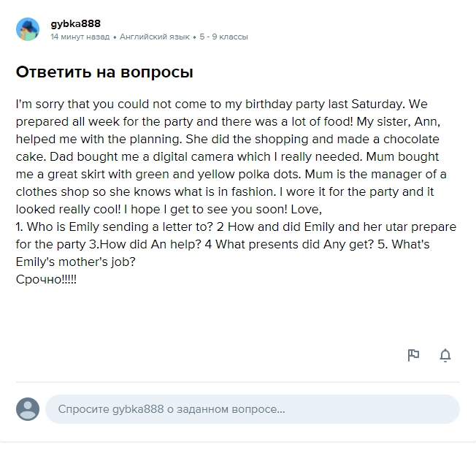
Task: Open the "Английский язык" subject link
Action: [155, 37]
